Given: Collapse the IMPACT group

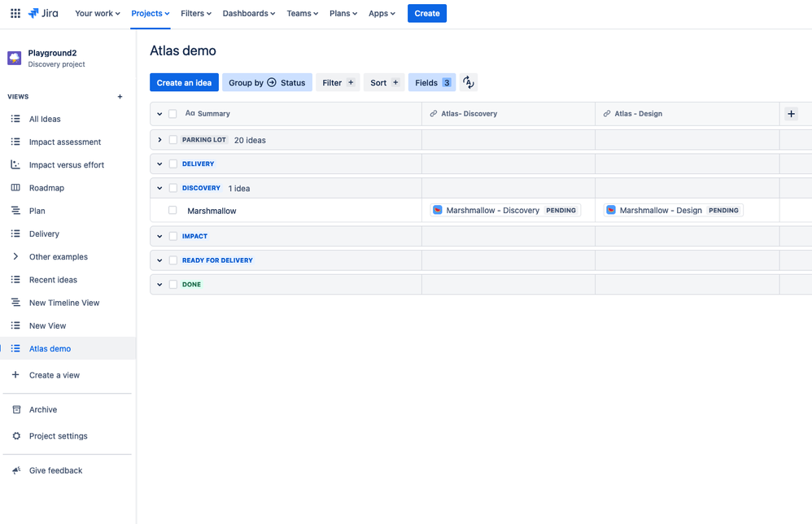Looking at the screenshot, I should [x=159, y=236].
